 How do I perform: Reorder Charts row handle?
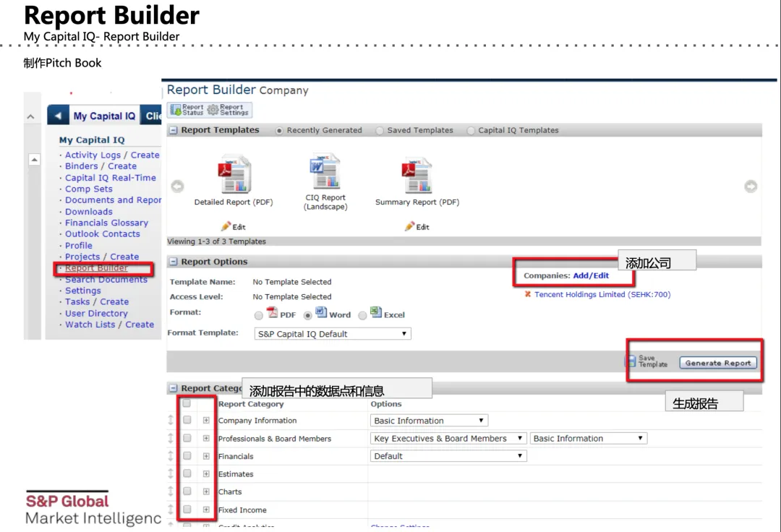171,492
